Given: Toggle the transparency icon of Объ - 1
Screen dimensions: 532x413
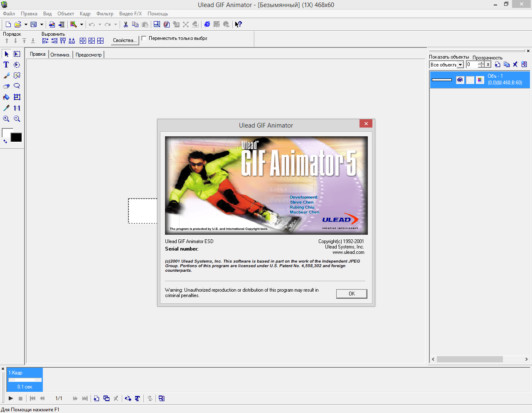Looking at the screenshot, I should [480, 80].
